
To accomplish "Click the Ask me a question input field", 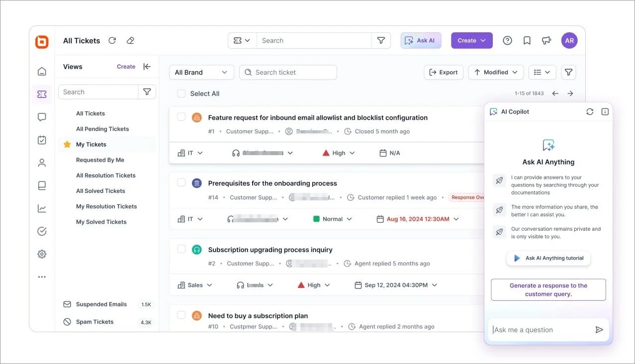I will click(x=542, y=330).
